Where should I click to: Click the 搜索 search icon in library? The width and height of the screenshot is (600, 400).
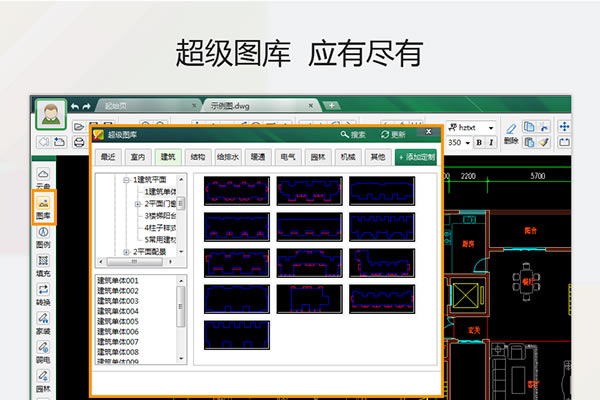pos(352,134)
